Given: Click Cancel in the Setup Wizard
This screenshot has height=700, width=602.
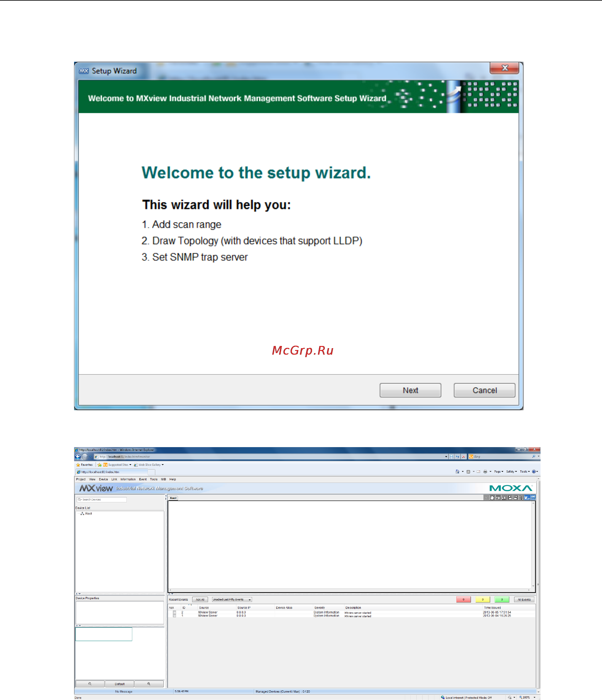Looking at the screenshot, I should click(x=484, y=390).
